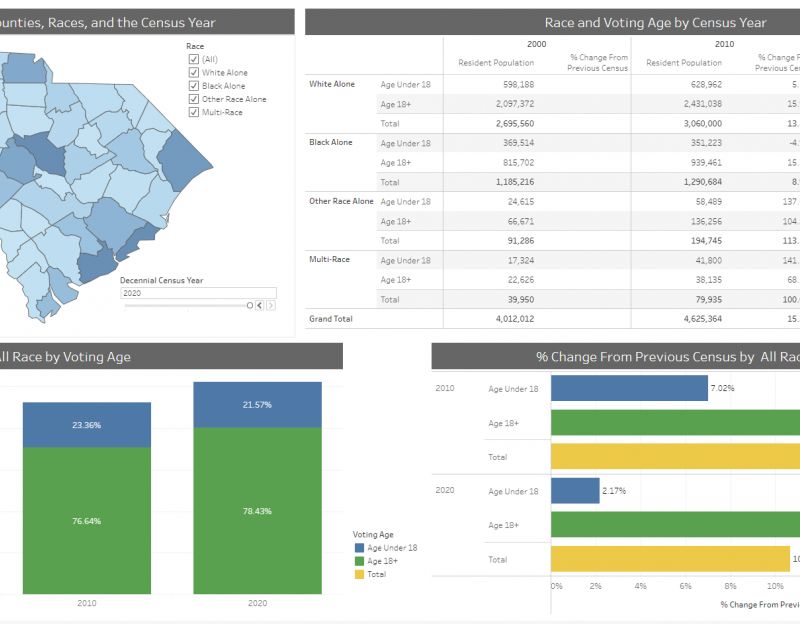Viewport: 800px width, 624px height.
Task: Click the value 17,324
Action: [x=521, y=260]
